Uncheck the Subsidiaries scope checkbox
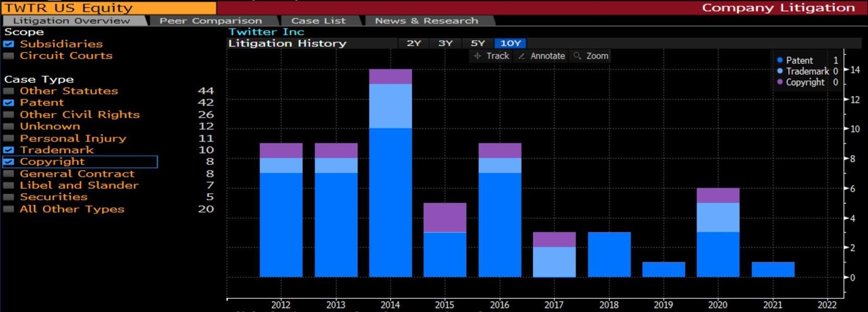Screen dimensions: 868x312 [9, 44]
